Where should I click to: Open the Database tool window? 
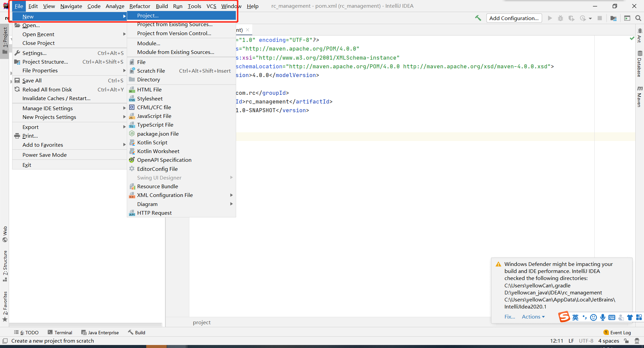point(640,64)
